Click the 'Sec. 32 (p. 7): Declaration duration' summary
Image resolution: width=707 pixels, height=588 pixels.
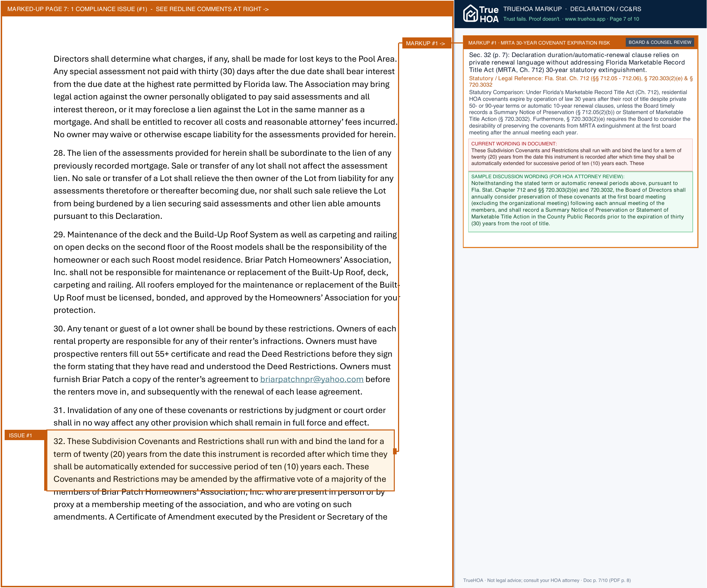tap(577, 62)
